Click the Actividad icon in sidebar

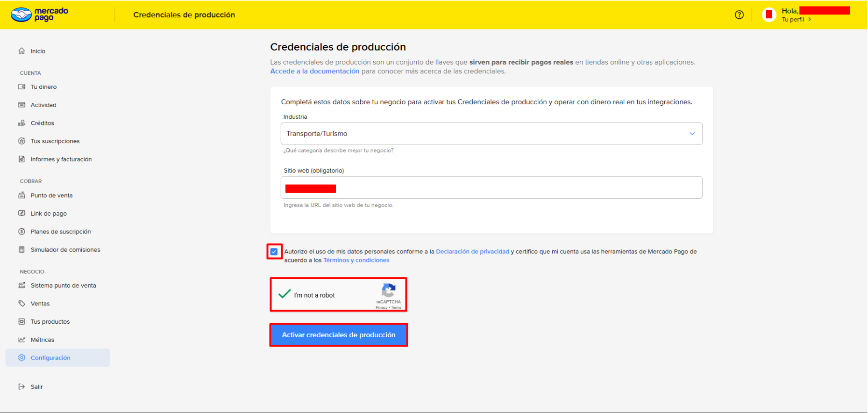click(21, 105)
